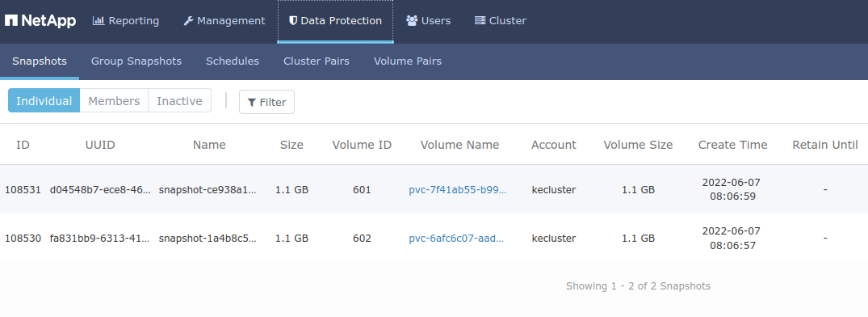
Task: Click account kecluster in row 108530
Action: pyautogui.click(x=554, y=239)
